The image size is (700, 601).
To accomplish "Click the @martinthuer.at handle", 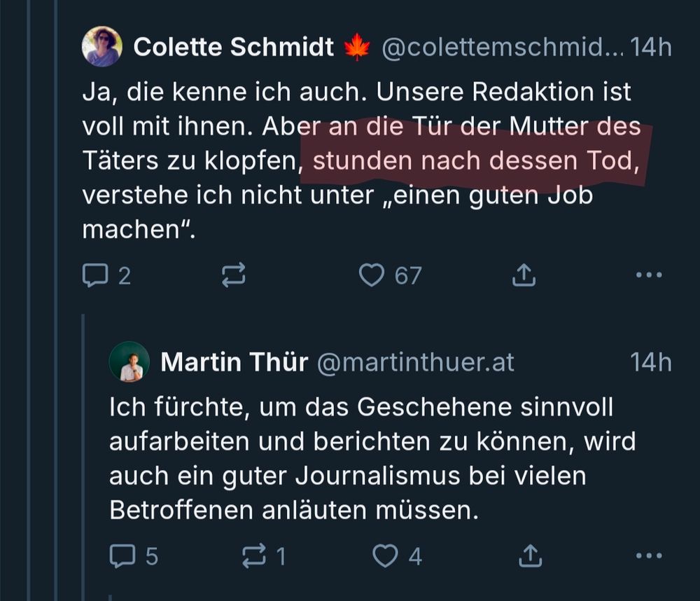I will tap(416, 362).
